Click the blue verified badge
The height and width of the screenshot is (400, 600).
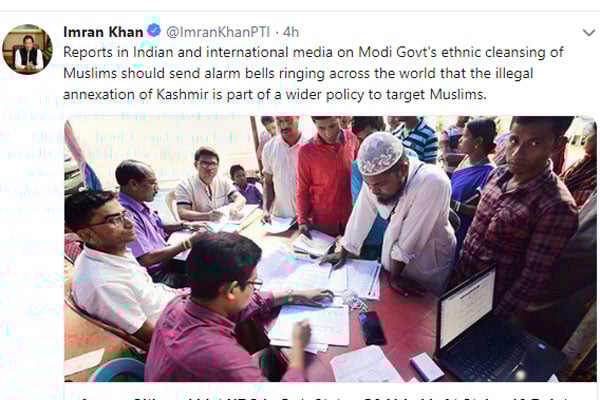point(154,31)
